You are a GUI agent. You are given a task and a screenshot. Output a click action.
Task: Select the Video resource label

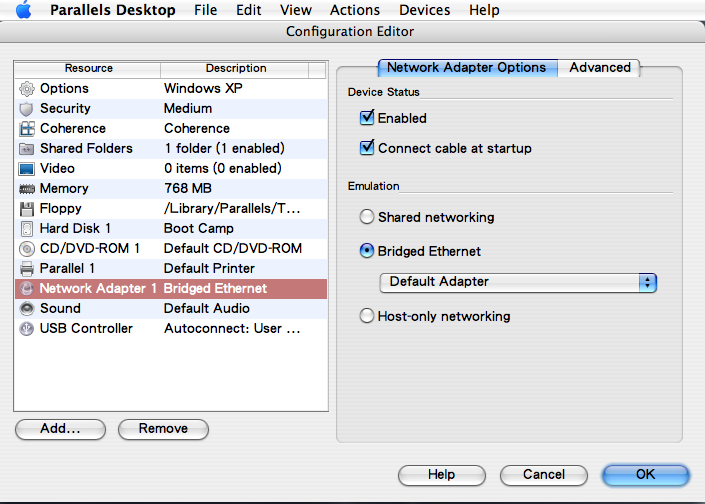[x=57, y=169]
